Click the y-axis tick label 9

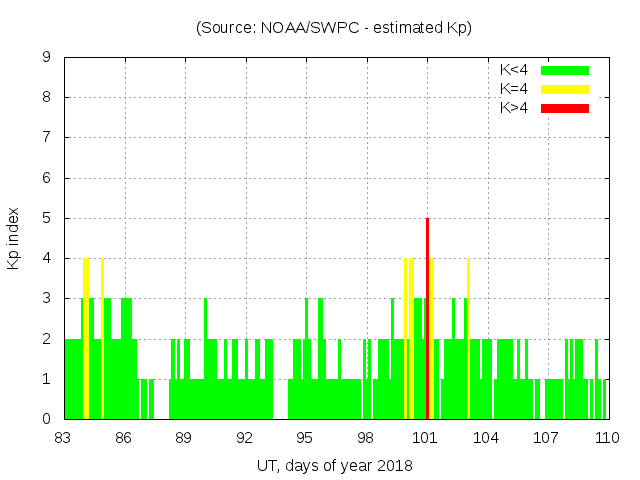tap(46, 58)
